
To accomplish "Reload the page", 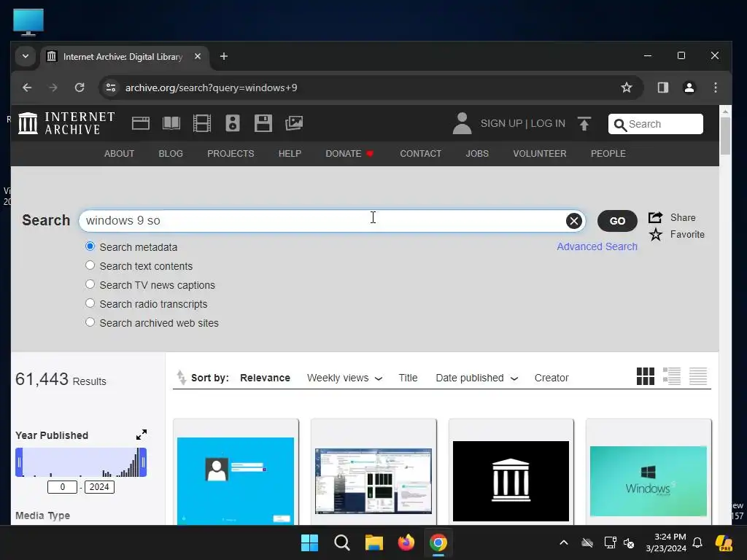I will tap(80, 87).
